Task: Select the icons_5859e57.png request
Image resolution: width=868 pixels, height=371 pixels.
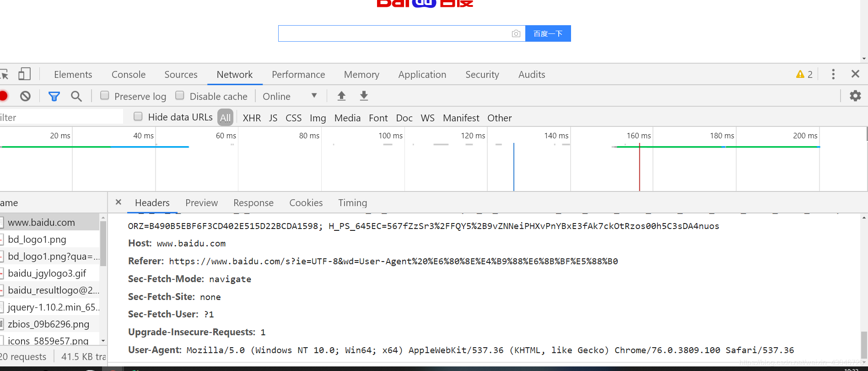Action: coord(49,340)
